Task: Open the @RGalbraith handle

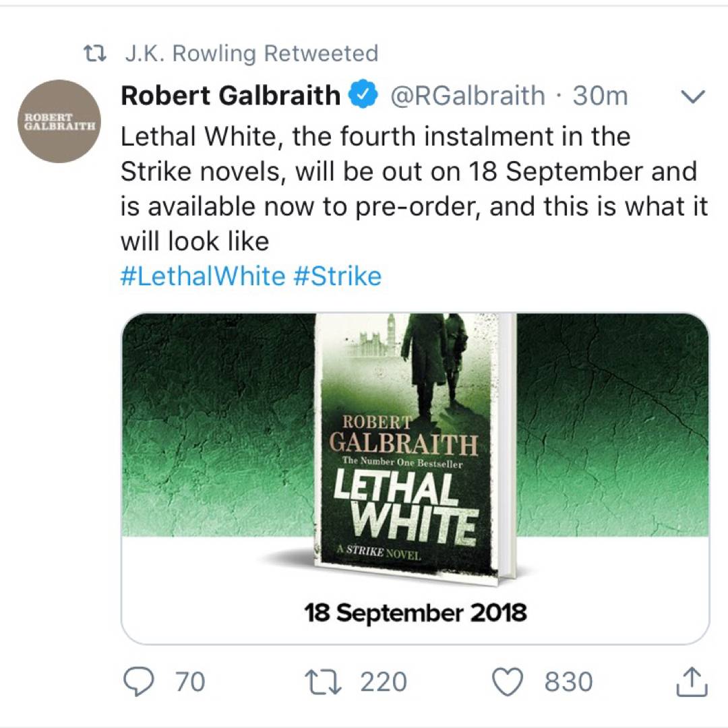Action: tap(467, 96)
